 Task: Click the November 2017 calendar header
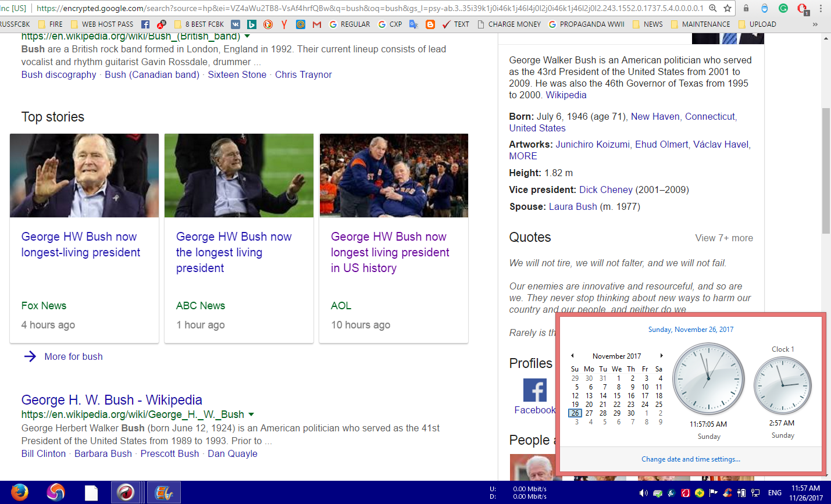click(x=616, y=356)
